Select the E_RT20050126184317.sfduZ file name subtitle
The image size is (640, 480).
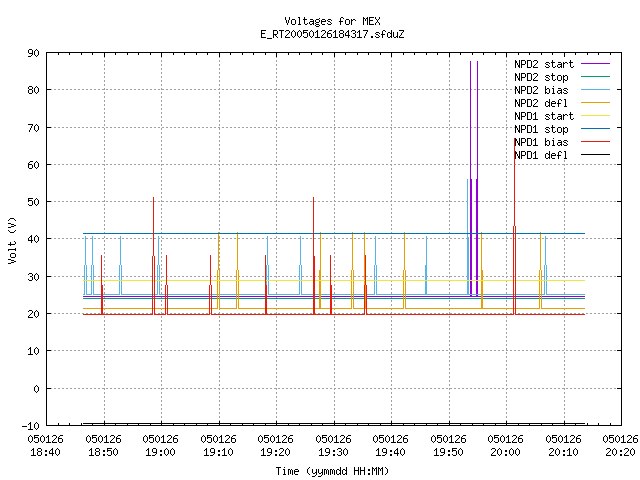332,34
